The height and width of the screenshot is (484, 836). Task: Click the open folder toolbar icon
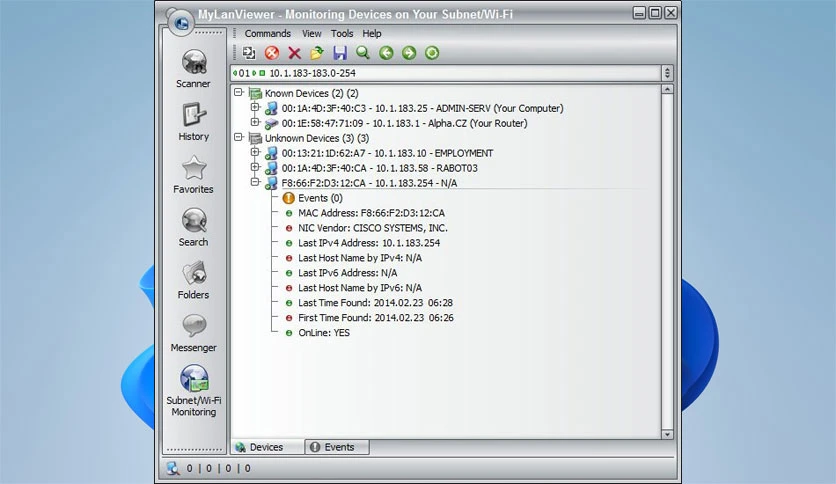tap(317, 53)
